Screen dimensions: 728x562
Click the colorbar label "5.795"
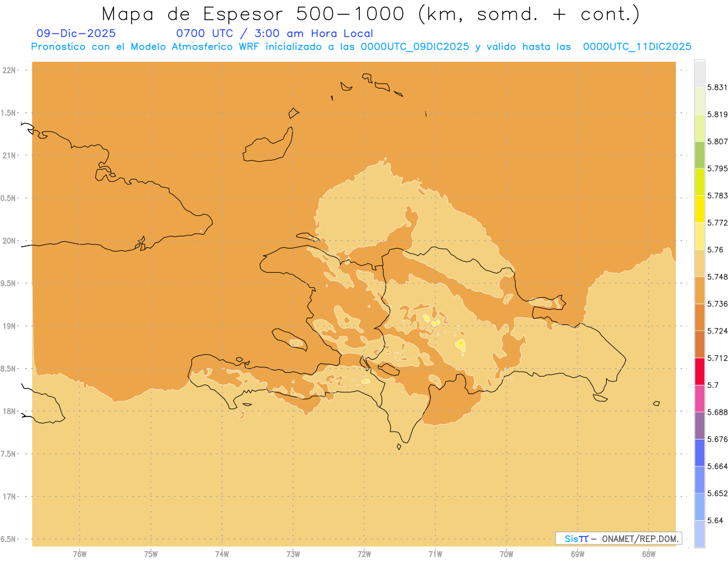point(718,169)
